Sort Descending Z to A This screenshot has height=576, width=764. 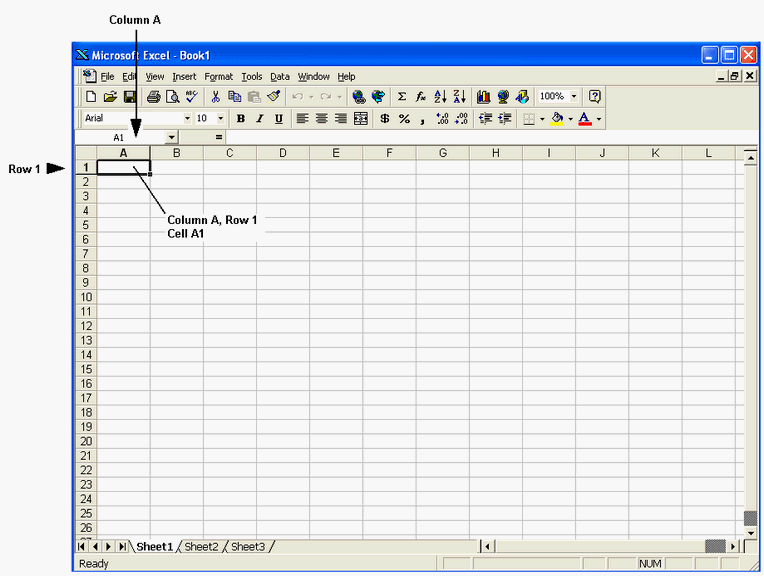(x=459, y=96)
